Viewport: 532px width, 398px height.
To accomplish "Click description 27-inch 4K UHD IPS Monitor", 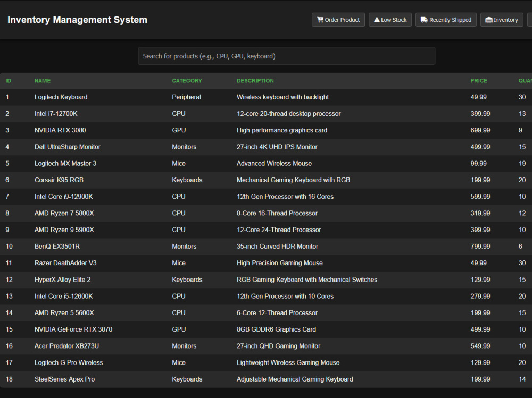I will [277, 147].
